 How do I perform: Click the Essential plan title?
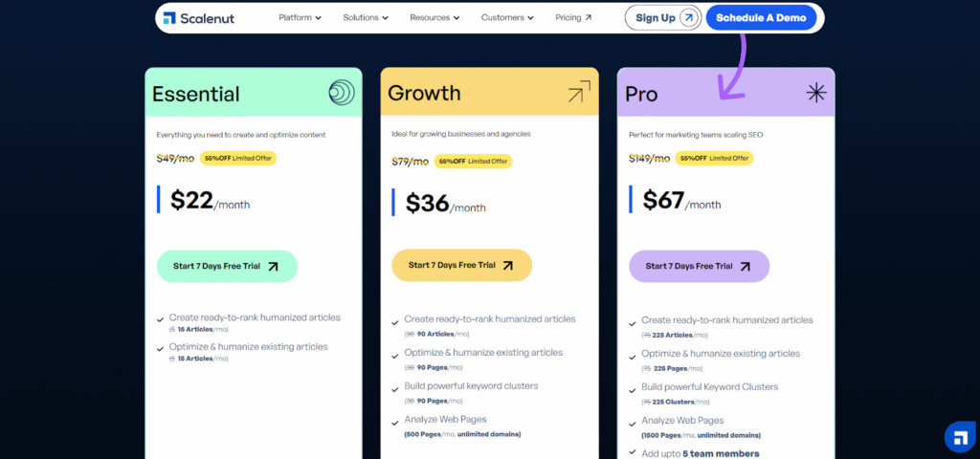point(195,95)
